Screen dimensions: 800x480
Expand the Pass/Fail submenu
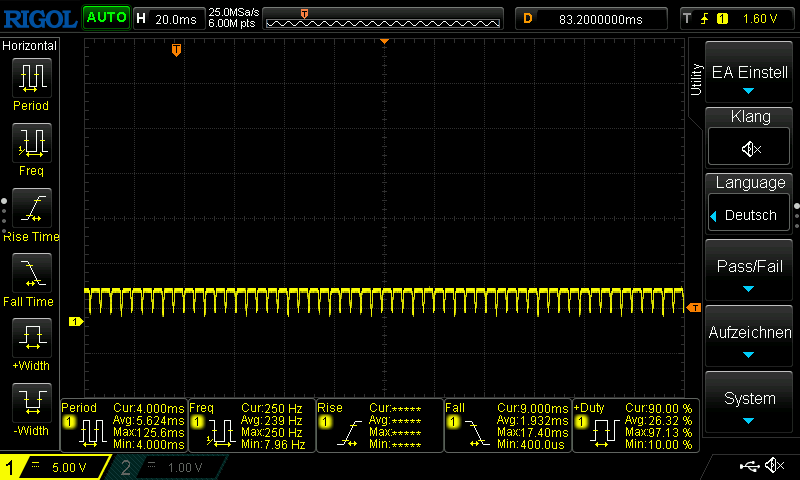pyautogui.click(x=750, y=271)
